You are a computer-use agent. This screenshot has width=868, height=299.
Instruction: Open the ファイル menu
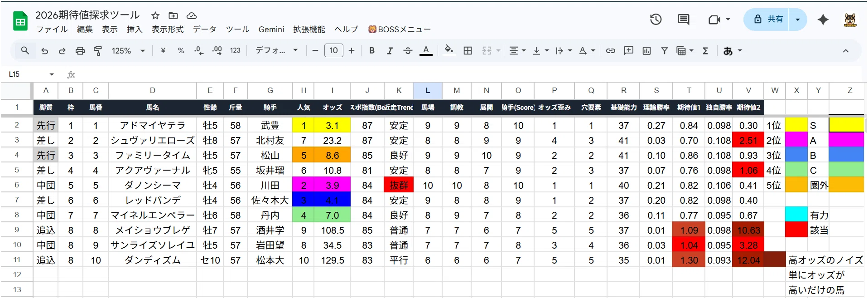(52, 29)
